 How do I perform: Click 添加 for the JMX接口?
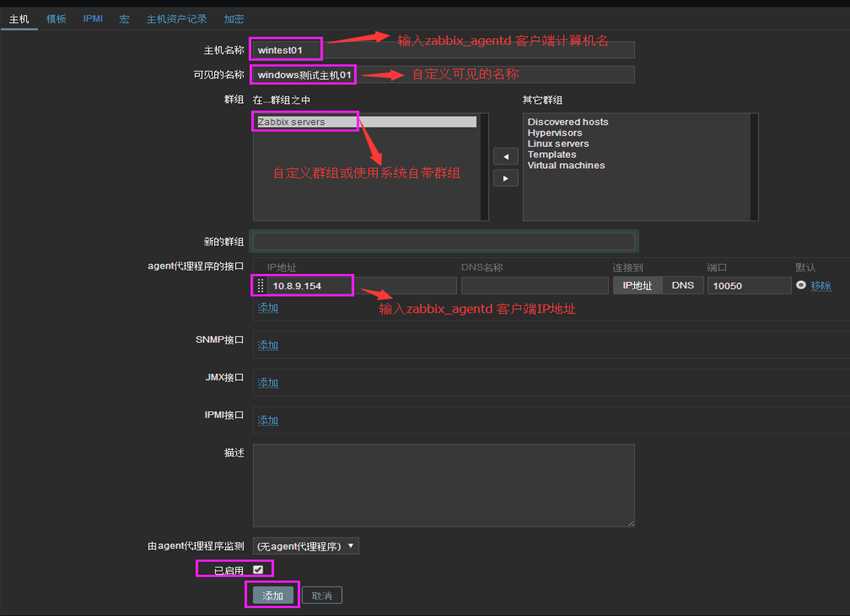coord(268,383)
